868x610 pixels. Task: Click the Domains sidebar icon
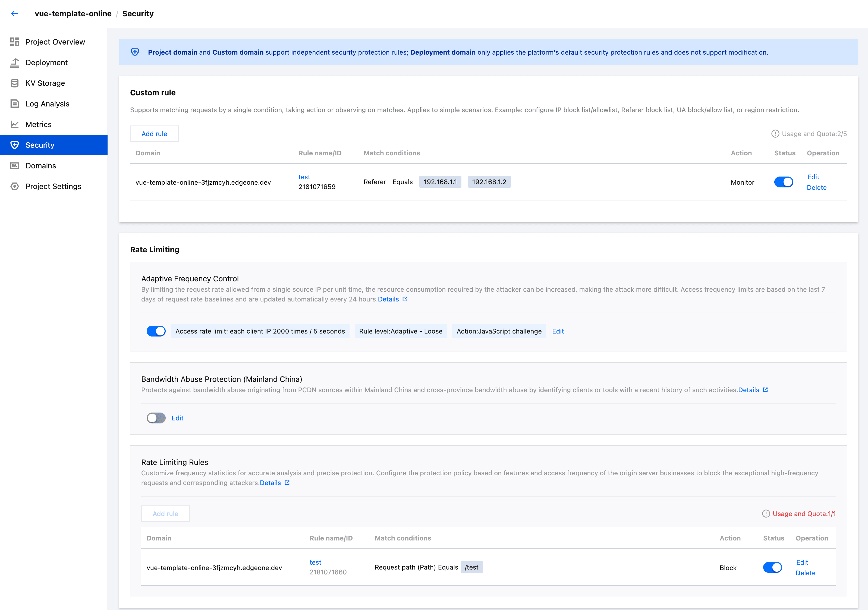15,166
